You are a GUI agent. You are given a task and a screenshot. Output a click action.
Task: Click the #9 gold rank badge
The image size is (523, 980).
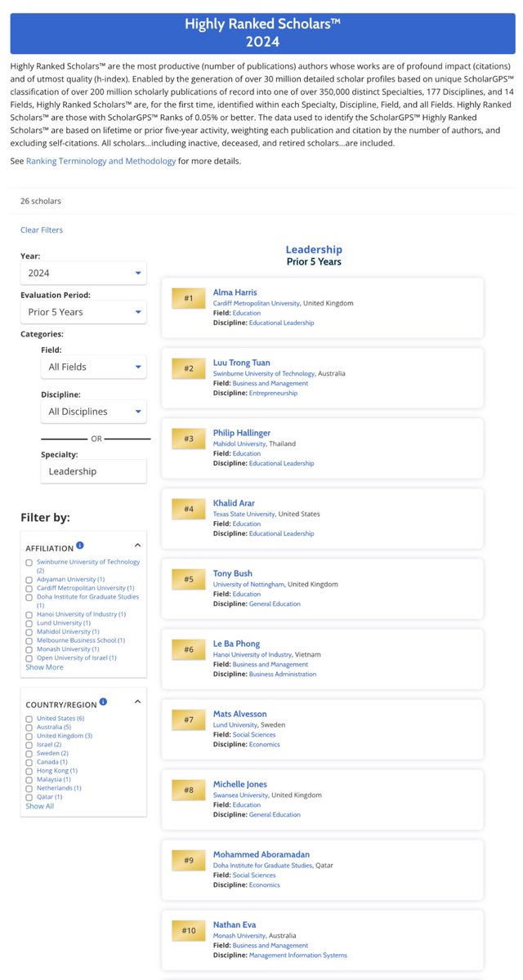click(x=189, y=860)
